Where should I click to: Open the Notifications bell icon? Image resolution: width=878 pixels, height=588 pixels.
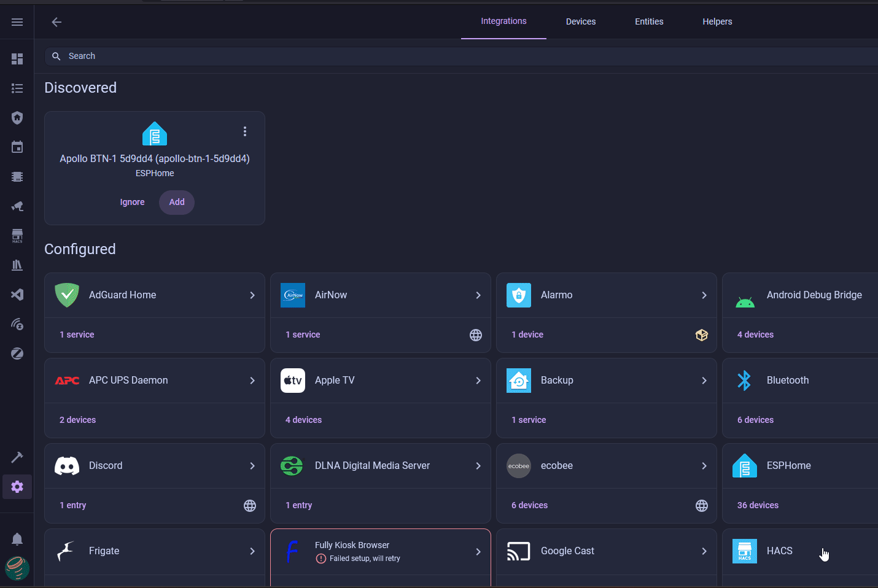pos(17,539)
